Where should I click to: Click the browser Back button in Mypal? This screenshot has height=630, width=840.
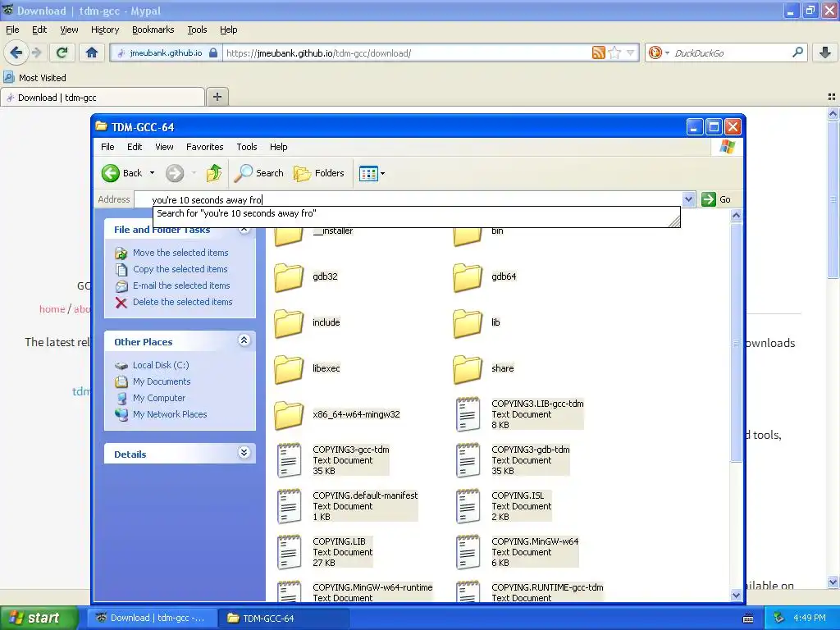(x=16, y=52)
